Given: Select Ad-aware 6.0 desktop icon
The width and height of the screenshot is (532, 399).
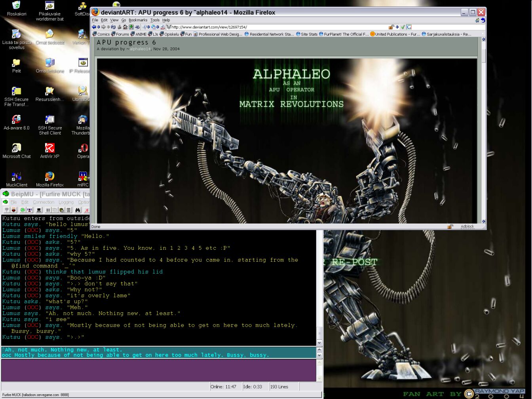Looking at the screenshot, I should coord(17,122).
